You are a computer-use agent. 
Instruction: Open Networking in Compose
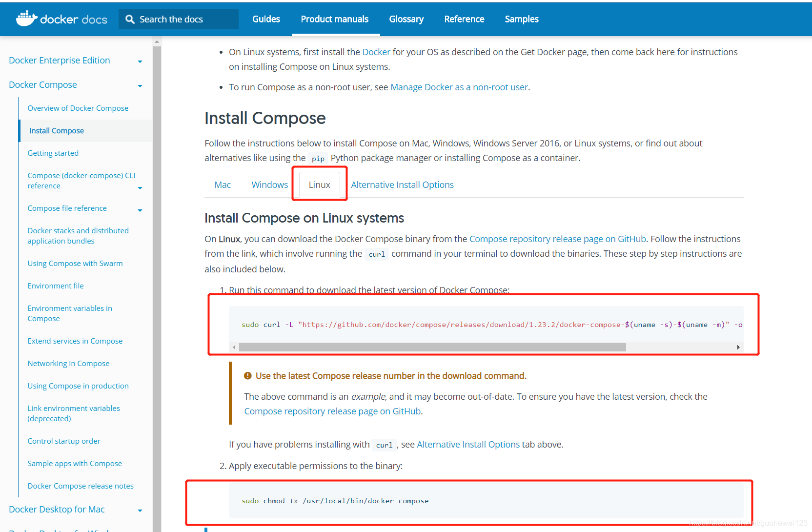point(68,363)
